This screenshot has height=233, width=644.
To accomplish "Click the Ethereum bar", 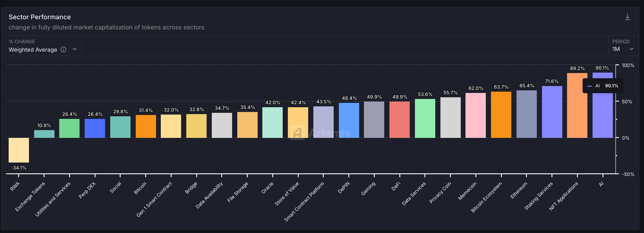I will click(526, 114).
